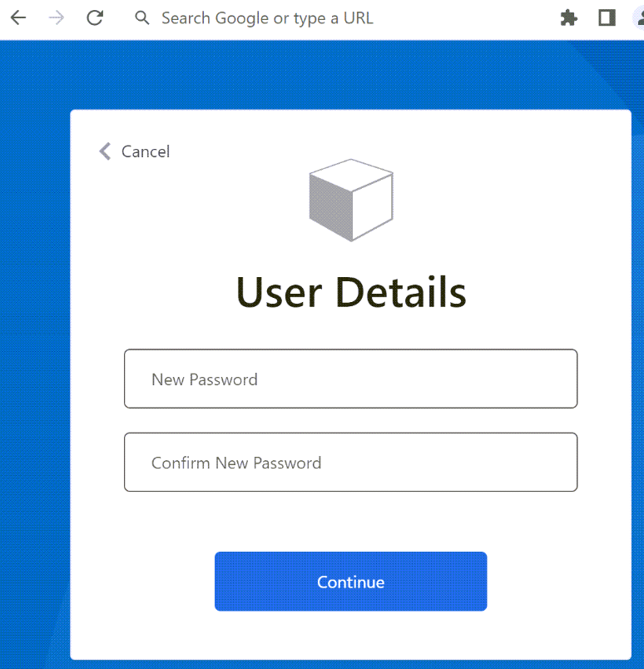Click the cube logo above User Details
Image resolution: width=644 pixels, height=669 pixels.
coord(350,198)
